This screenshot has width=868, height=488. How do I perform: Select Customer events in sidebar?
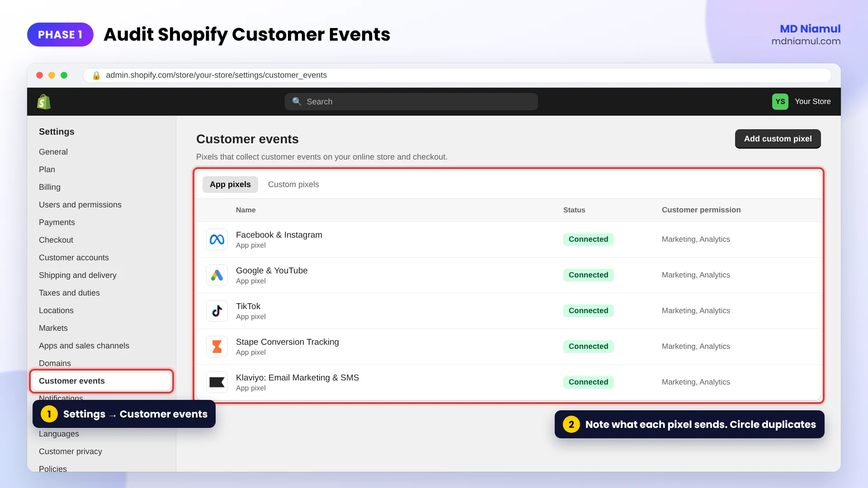point(102,381)
